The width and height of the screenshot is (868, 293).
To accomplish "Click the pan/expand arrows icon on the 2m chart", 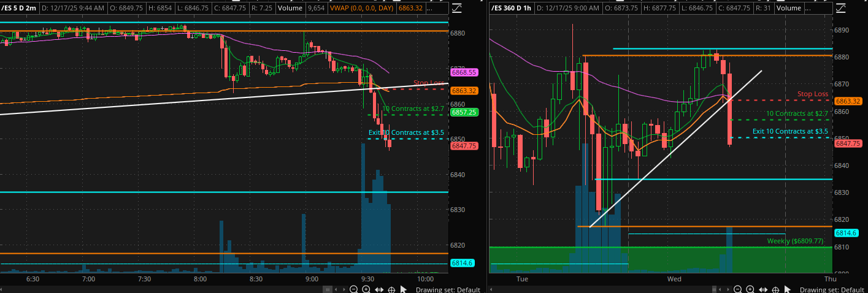I will coord(379,289).
